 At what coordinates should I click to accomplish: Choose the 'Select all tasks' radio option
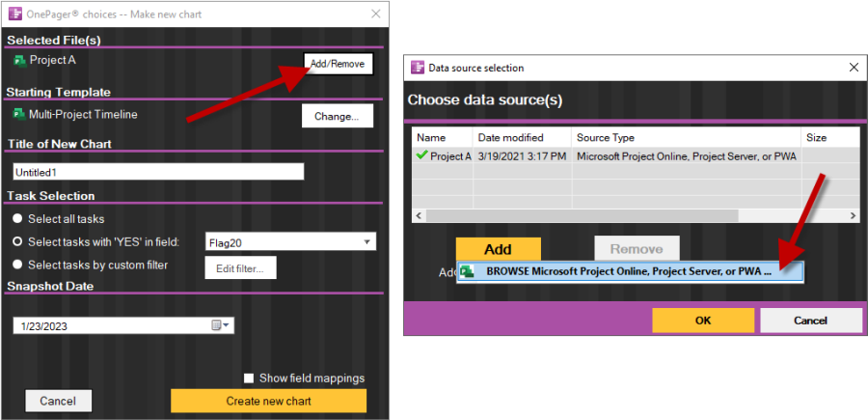17,219
